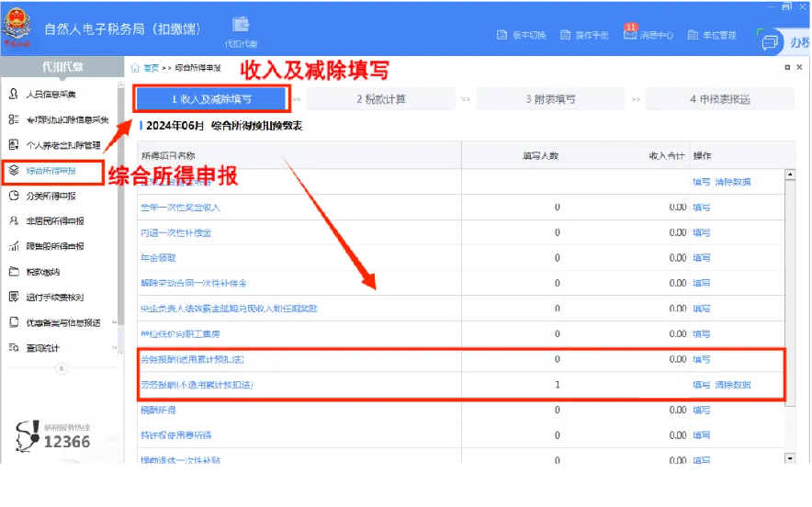Open 劳务报酬(不适用累计预扣法) item link

197,384
